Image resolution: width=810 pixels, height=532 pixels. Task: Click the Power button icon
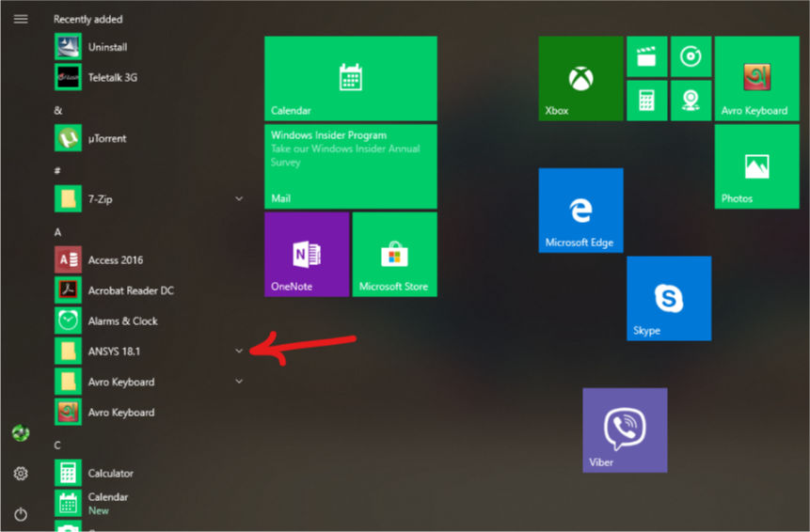coord(21,514)
